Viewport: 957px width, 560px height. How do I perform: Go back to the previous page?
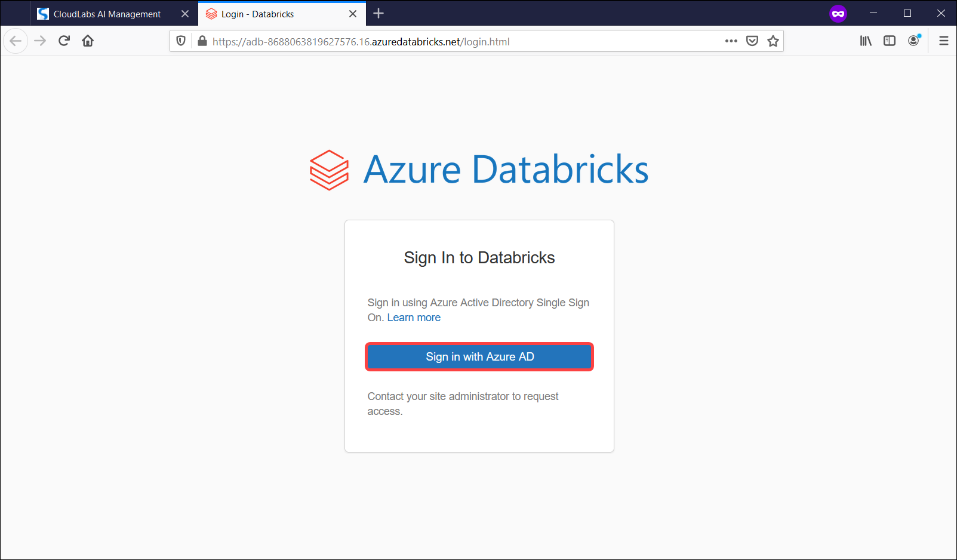pos(16,41)
